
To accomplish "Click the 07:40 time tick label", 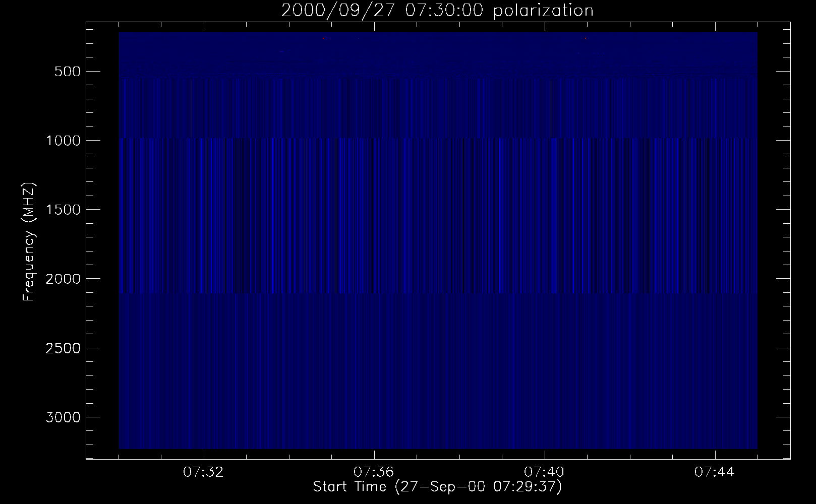I will 544,472.
